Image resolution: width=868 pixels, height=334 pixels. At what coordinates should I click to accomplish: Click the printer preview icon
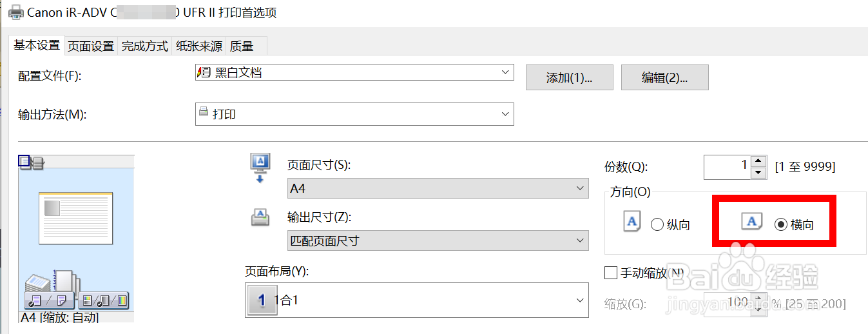click(38, 162)
